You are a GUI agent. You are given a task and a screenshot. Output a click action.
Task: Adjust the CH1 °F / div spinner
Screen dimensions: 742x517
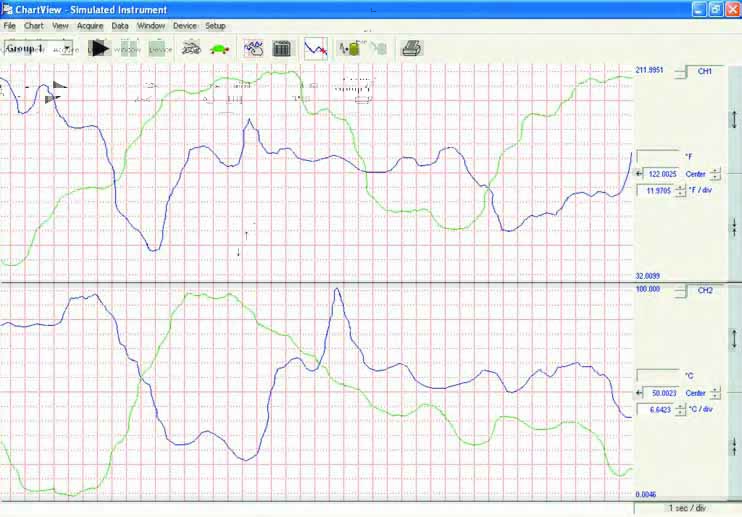[680, 191]
